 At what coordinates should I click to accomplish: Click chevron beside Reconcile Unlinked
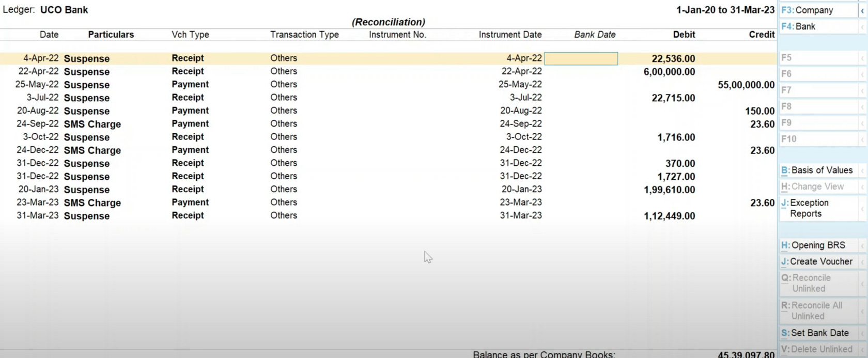[x=862, y=284]
